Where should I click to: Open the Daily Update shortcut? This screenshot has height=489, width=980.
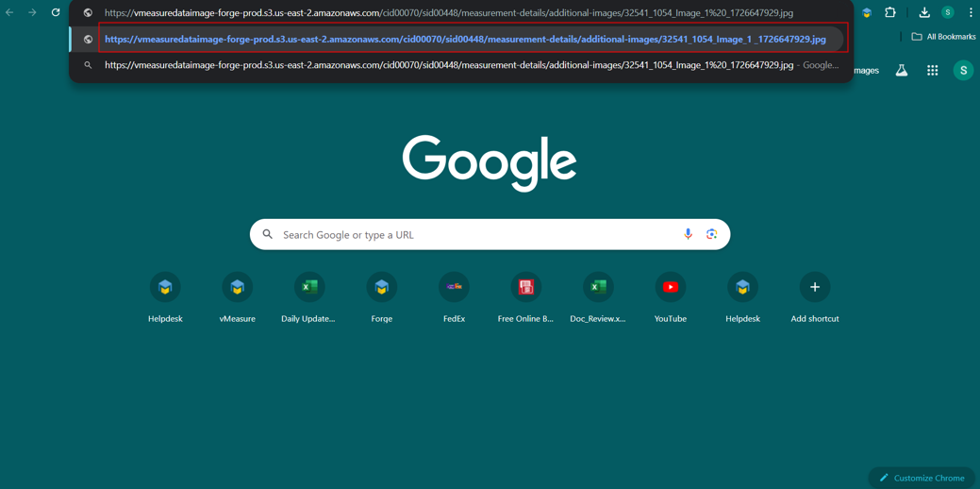[308, 297]
